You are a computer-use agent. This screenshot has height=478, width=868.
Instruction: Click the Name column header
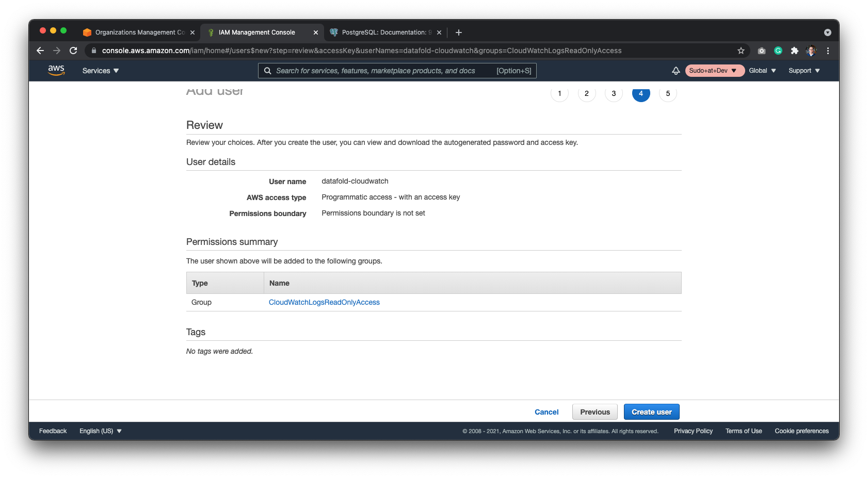coord(473,283)
